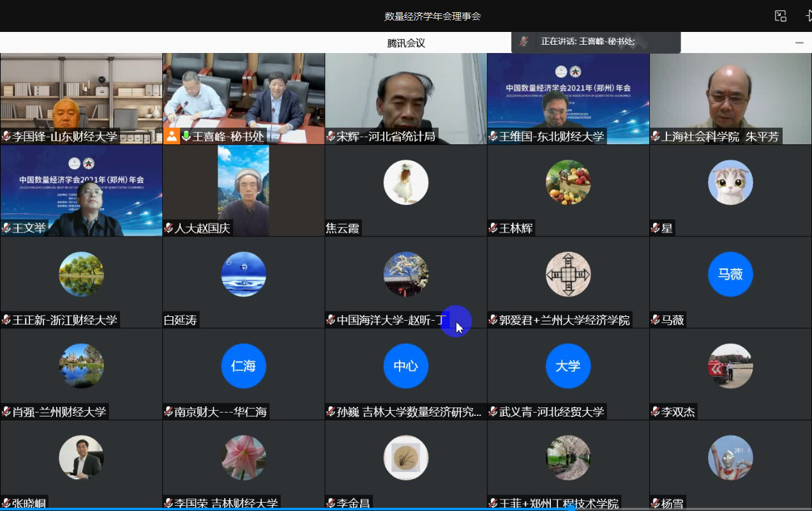This screenshot has width=812, height=511.
Task: Click muted mic icon beside 李国锋-山东财经大学
Action: [x=6, y=136]
